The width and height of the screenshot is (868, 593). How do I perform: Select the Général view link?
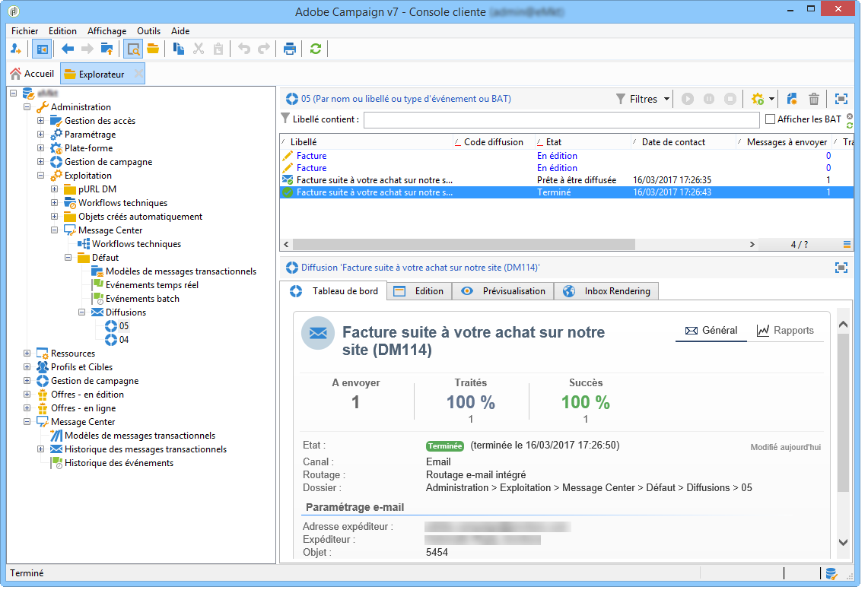pos(711,330)
